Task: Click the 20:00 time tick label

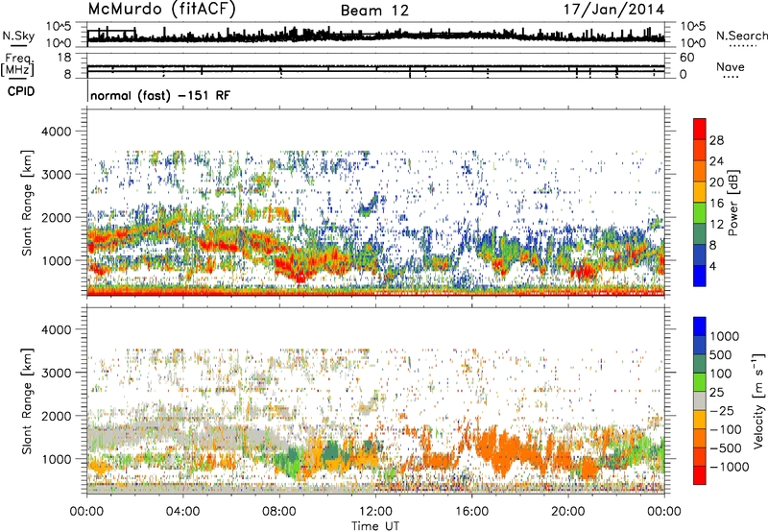Action: (x=568, y=512)
